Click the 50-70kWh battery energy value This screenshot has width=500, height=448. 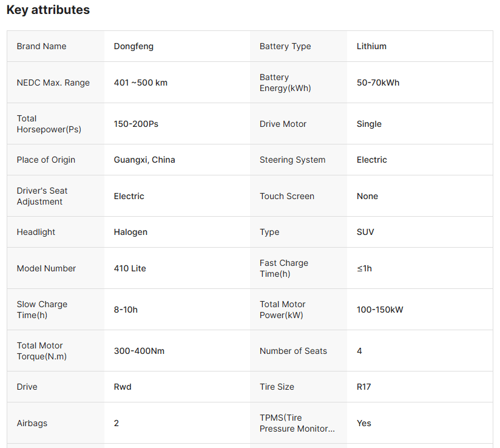pyautogui.click(x=378, y=83)
